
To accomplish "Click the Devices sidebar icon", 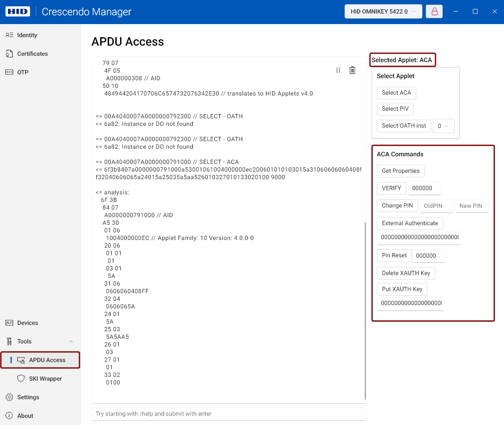I will pos(9,323).
